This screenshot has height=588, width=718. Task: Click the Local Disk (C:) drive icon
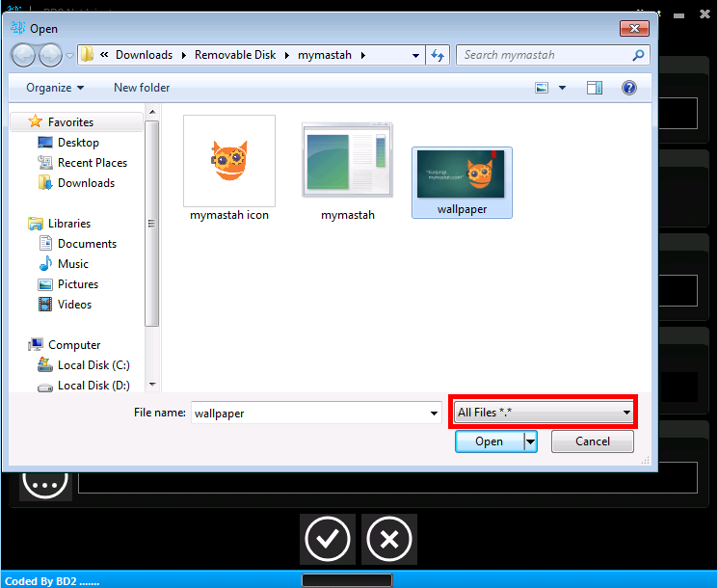click(x=45, y=365)
